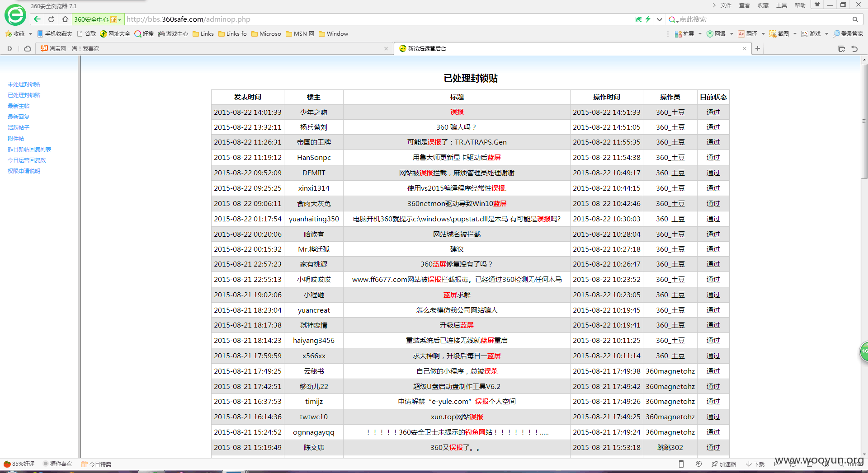This screenshot has width=868, height=473.
Task: Click the 截图 screenshot tool
Action: [x=779, y=34]
